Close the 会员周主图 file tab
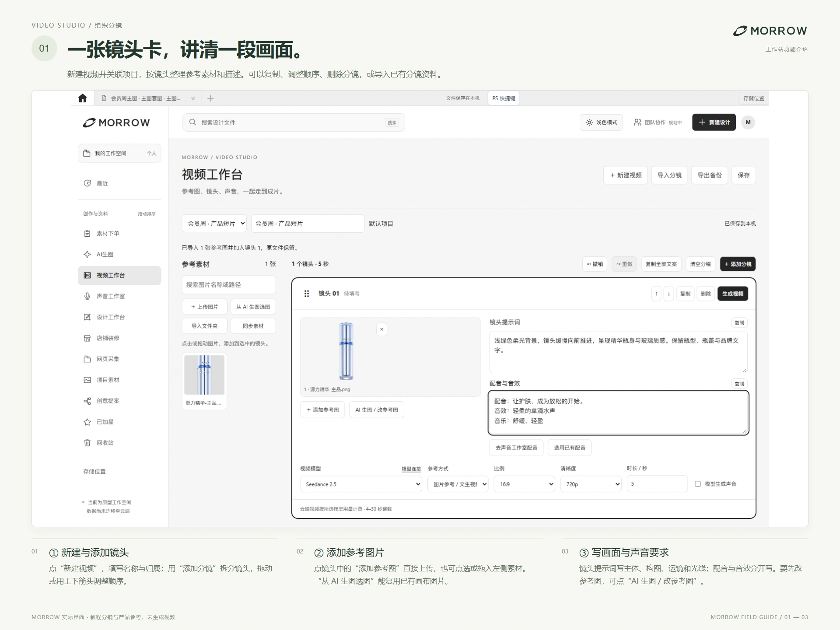Screen dimensions: 840x630 (193, 98)
